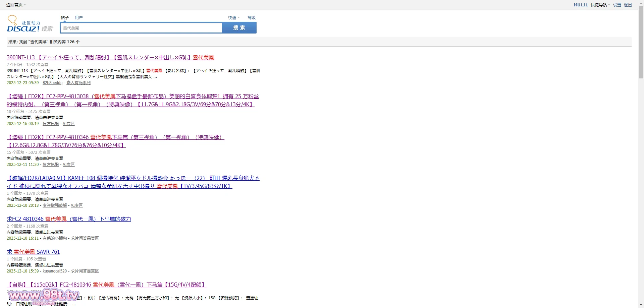Open the MU111 user profile link

pyautogui.click(x=580, y=5)
